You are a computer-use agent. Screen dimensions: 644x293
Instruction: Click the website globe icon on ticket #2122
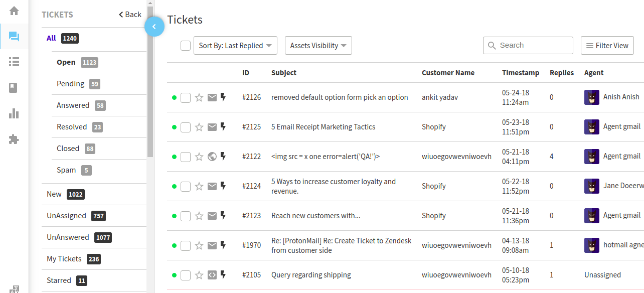(x=212, y=157)
